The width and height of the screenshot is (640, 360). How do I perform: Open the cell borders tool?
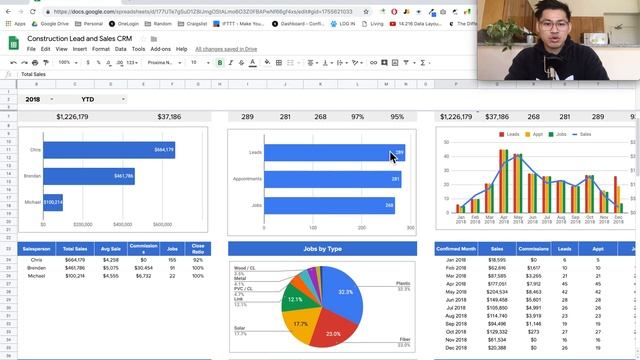point(279,63)
